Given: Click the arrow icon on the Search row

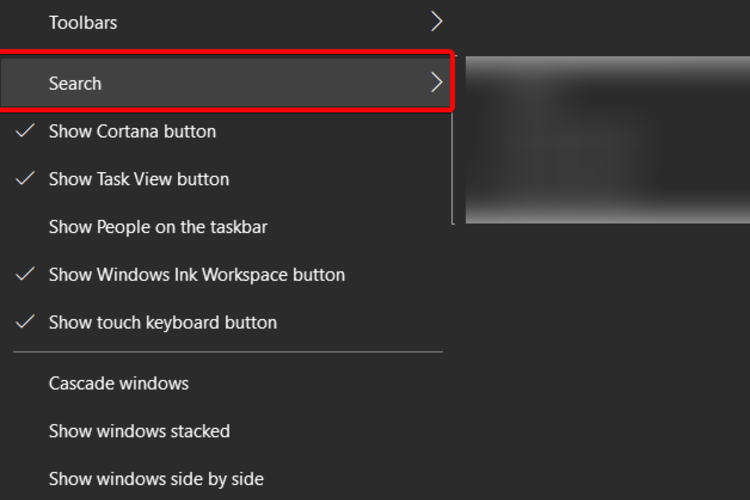Looking at the screenshot, I should [x=436, y=83].
